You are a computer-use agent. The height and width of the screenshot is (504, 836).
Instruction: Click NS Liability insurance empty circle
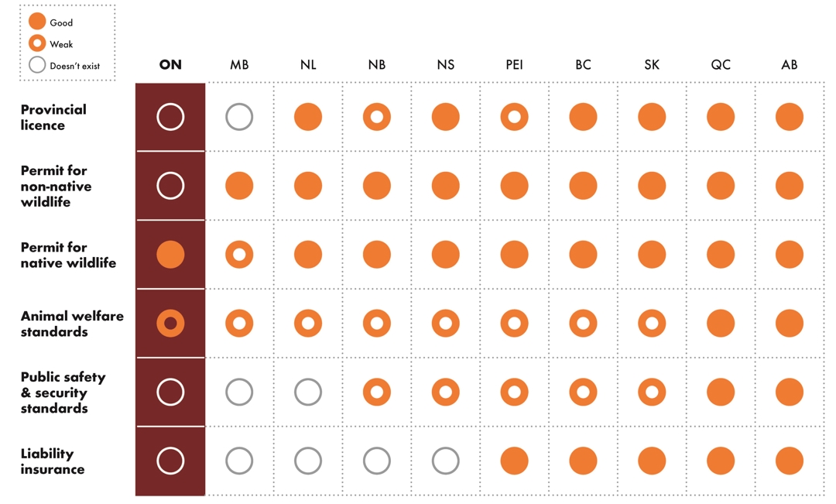point(446,461)
